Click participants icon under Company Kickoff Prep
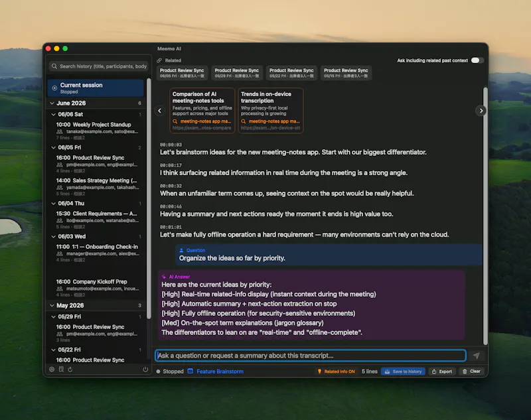 coord(60,289)
